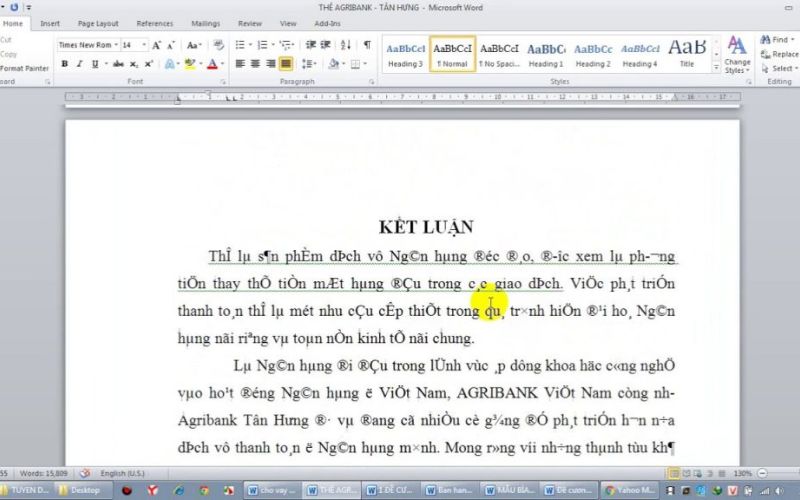Apply Heading 2 style

pos(593,54)
